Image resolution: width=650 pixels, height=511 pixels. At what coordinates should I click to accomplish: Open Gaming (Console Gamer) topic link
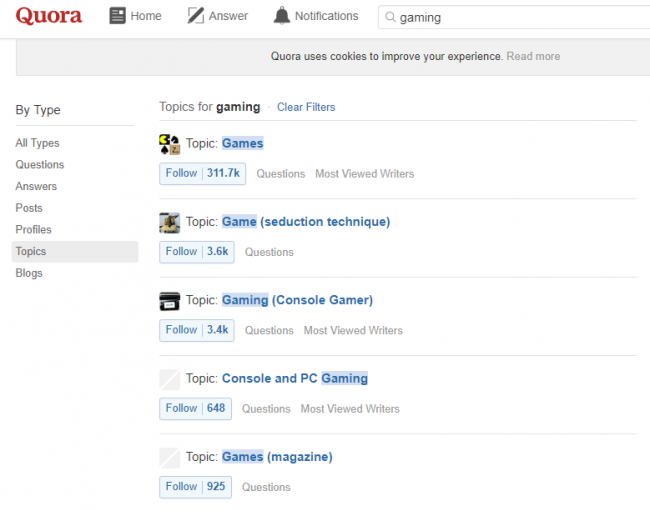(297, 300)
